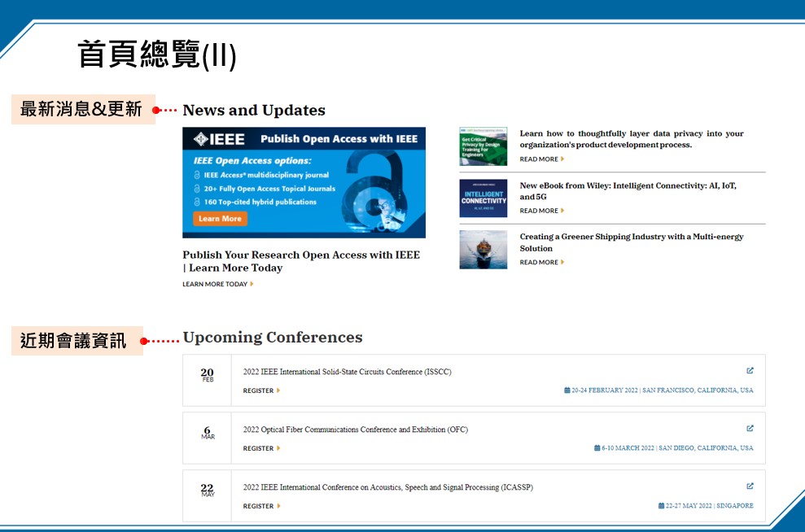Click 'IEEE Access multidisciplinary journal' banner text

(266, 175)
